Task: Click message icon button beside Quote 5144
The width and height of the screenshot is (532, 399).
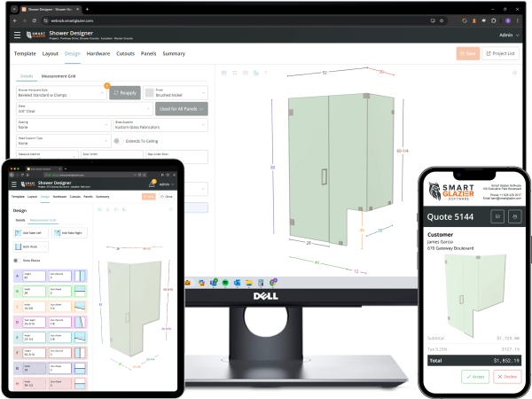Action: (497, 216)
